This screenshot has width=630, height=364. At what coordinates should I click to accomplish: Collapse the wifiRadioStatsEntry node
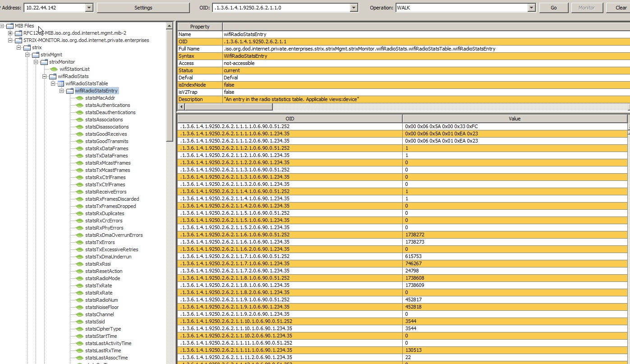(x=62, y=91)
